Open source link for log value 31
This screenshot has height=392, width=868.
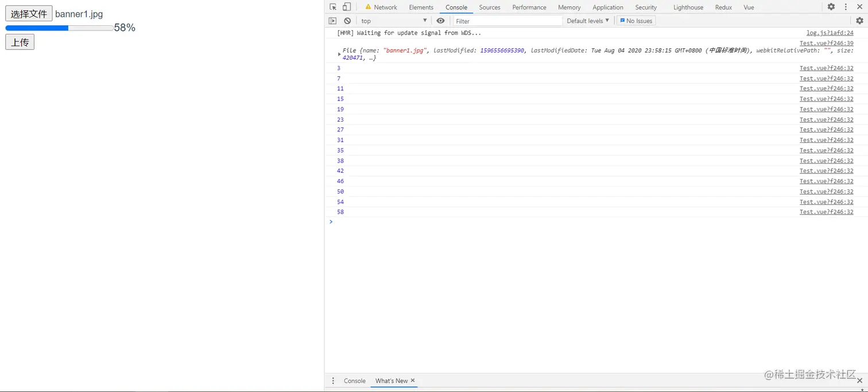826,140
